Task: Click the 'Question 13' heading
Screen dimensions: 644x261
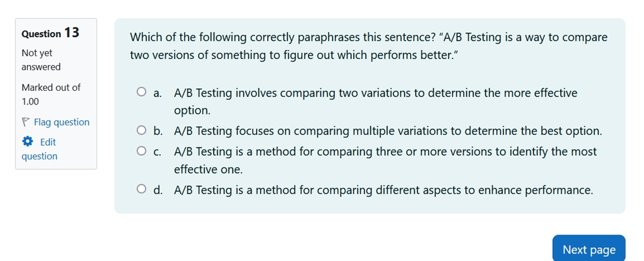Action: point(50,33)
